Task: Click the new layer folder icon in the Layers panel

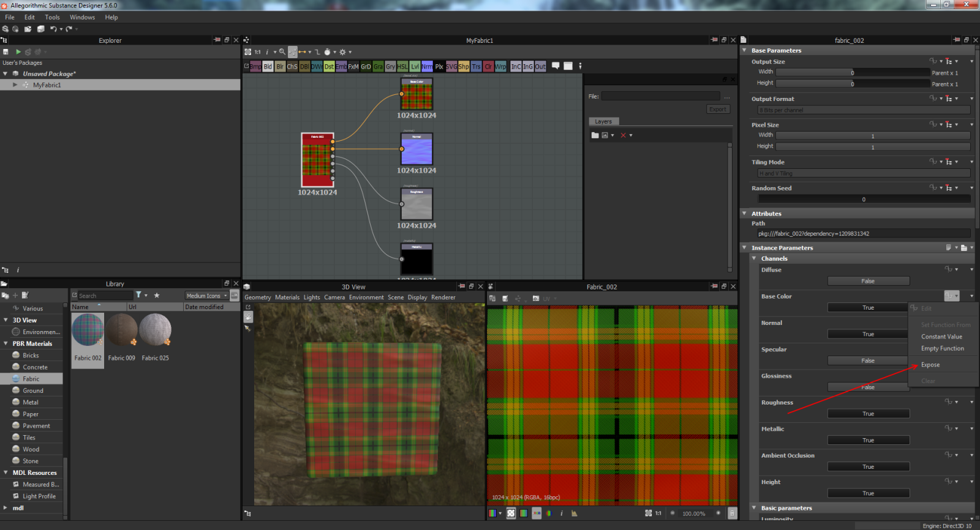Action: coord(595,135)
